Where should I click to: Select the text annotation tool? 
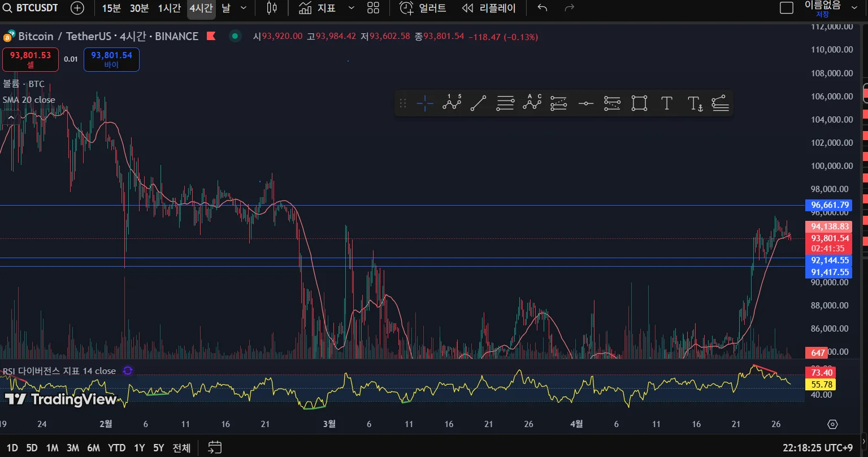(666, 103)
